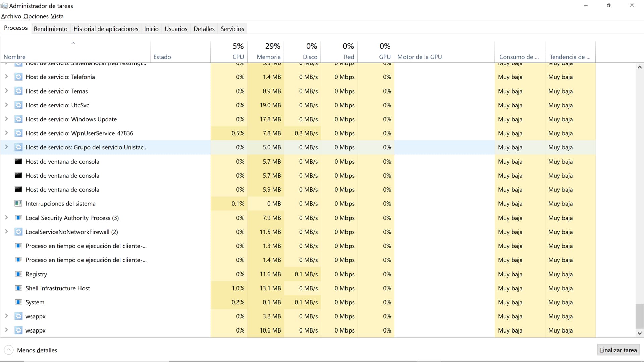Click the UtcSvc service host gear icon

pos(18,105)
